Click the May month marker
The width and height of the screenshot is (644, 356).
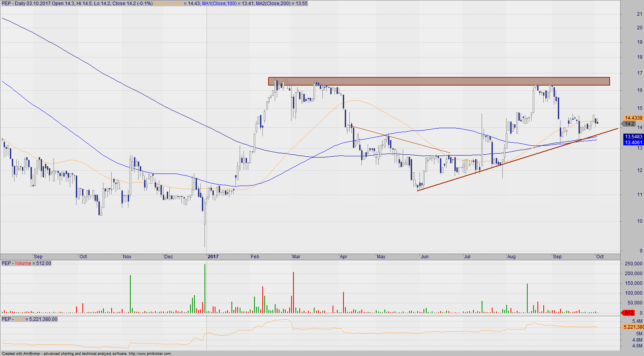point(381,257)
